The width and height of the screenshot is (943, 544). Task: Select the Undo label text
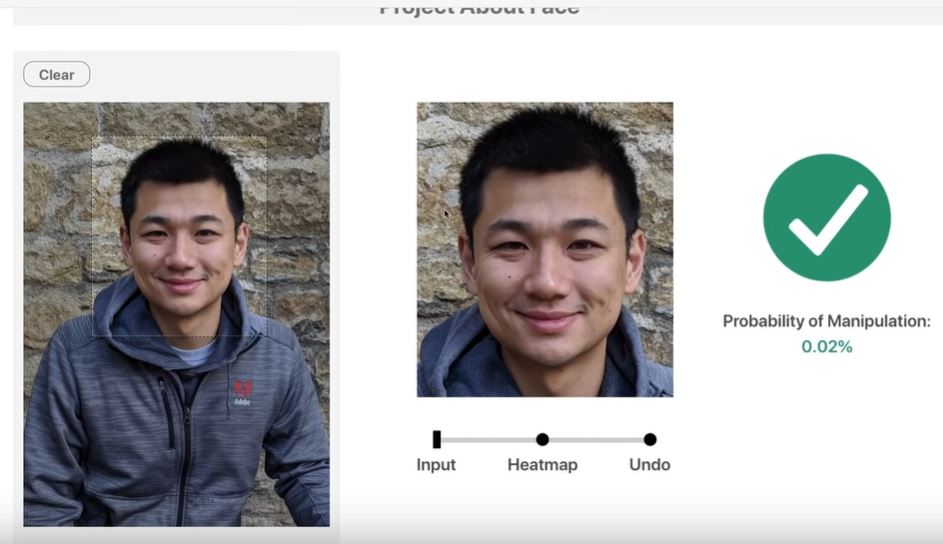point(649,465)
